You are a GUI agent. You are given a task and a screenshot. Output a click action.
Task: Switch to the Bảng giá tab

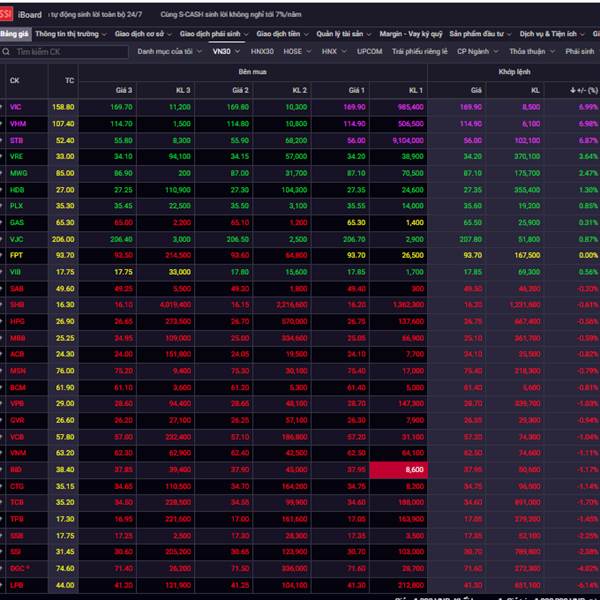click(14, 33)
